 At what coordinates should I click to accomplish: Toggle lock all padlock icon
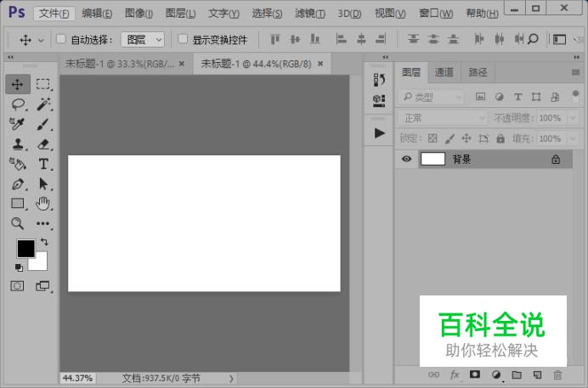pyautogui.click(x=500, y=138)
